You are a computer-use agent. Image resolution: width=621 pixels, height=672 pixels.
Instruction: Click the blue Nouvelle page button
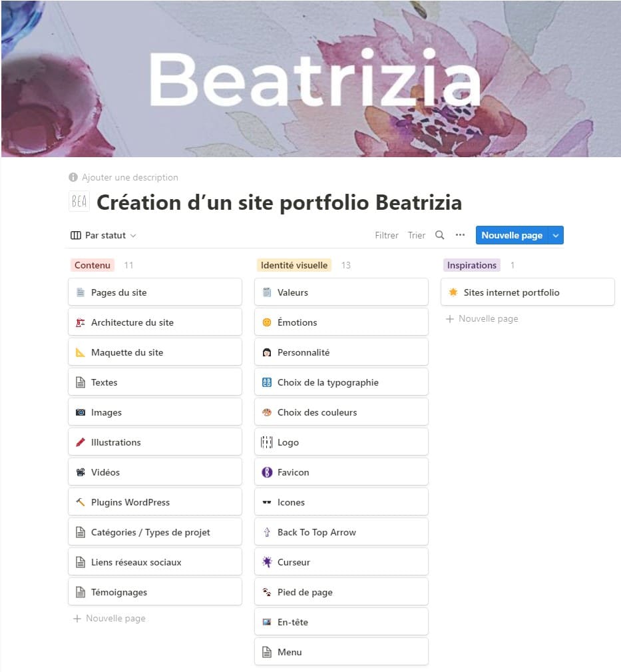tap(511, 234)
